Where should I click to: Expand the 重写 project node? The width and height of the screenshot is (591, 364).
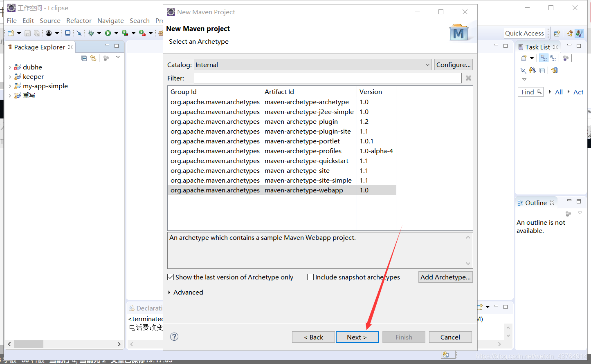point(10,96)
